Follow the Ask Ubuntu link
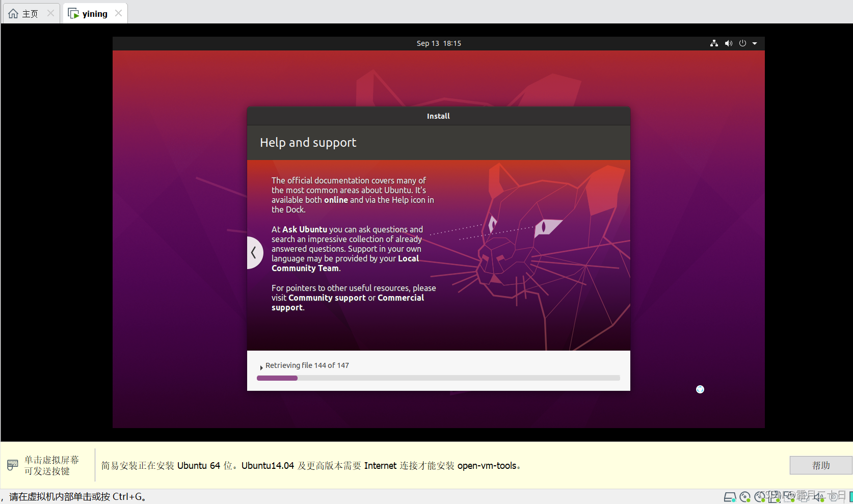Image resolution: width=853 pixels, height=504 pixels. point(305,229)
